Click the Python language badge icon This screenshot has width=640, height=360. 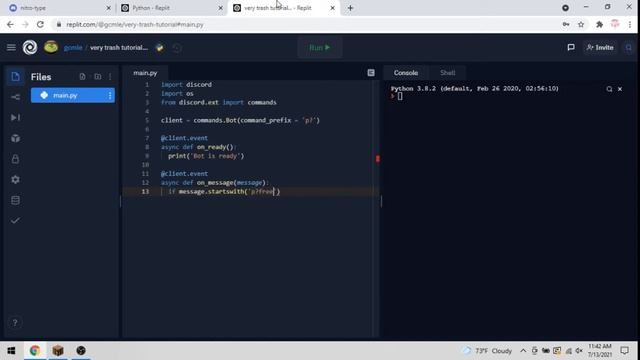coord(160,48)
